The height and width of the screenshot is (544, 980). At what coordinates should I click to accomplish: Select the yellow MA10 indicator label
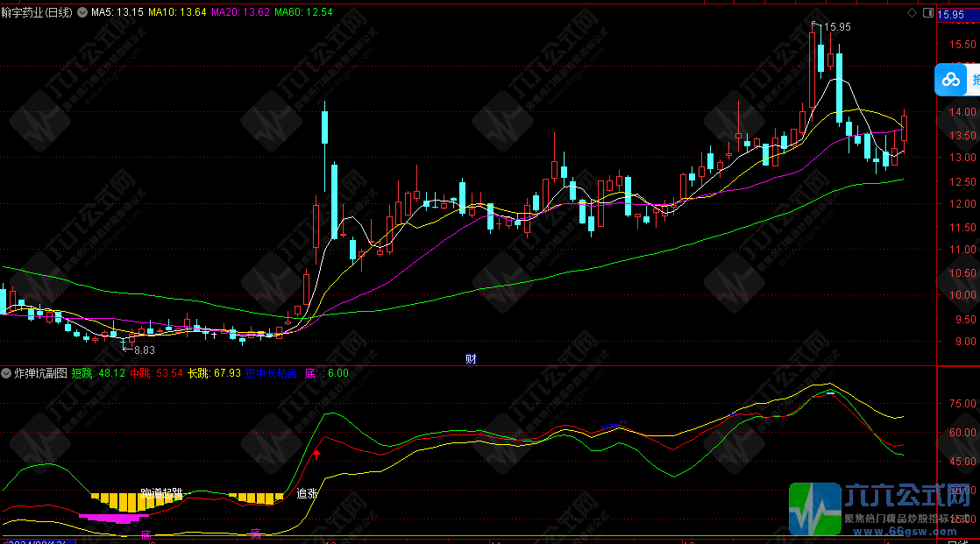[x=177, y=12]
